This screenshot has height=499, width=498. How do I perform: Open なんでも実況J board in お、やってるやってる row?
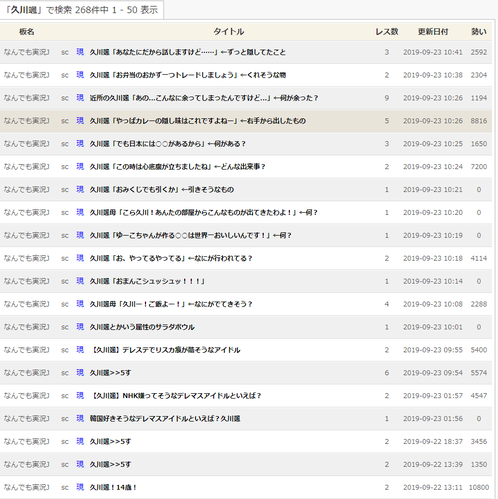click(x=27, y=258)
